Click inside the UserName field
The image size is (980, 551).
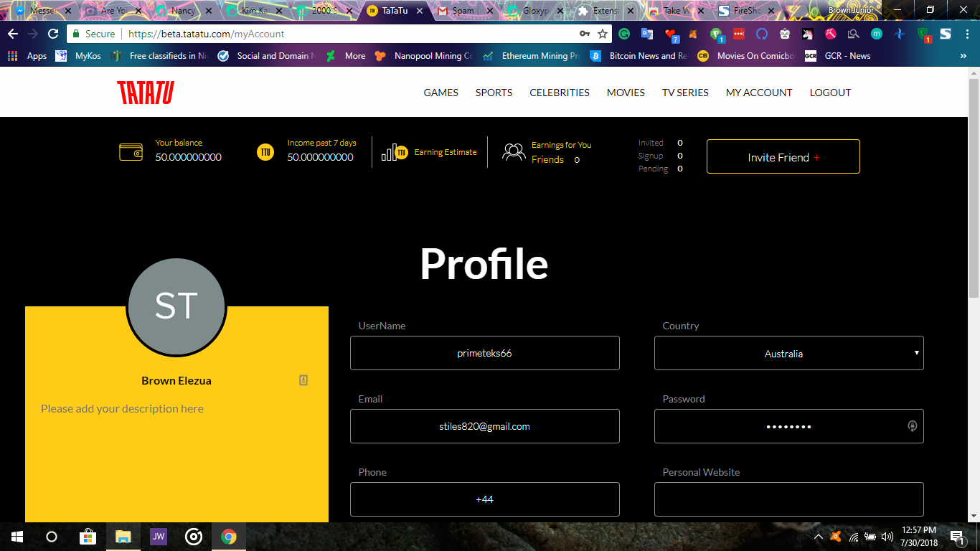[x=484, y=353]
